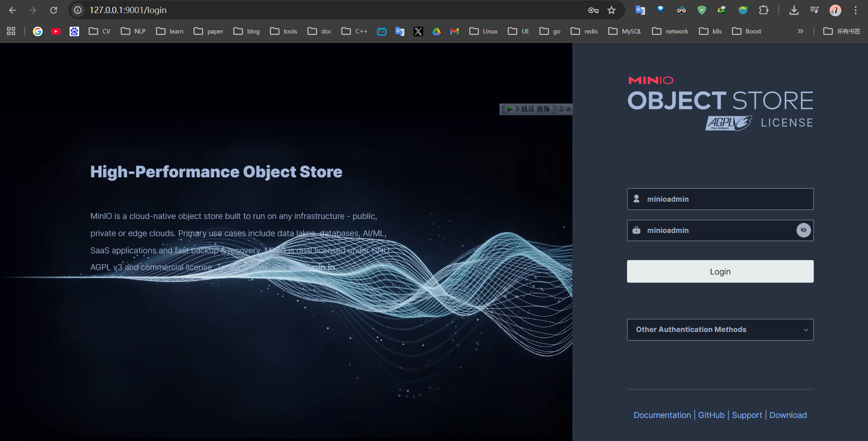Open the C++ bookmark folder
Screen dimensions: 868x441
coord(355,31)
